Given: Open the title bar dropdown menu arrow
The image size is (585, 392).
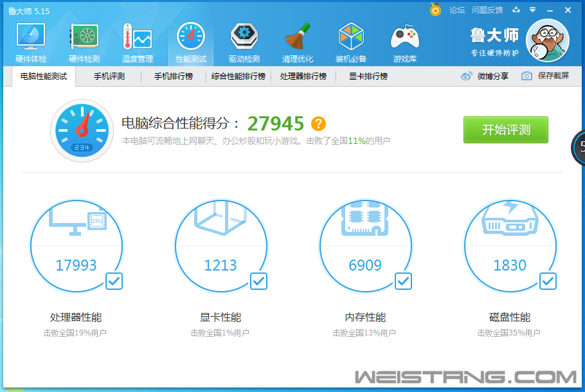Looking at the screenshot, I should tap(533, 10).
